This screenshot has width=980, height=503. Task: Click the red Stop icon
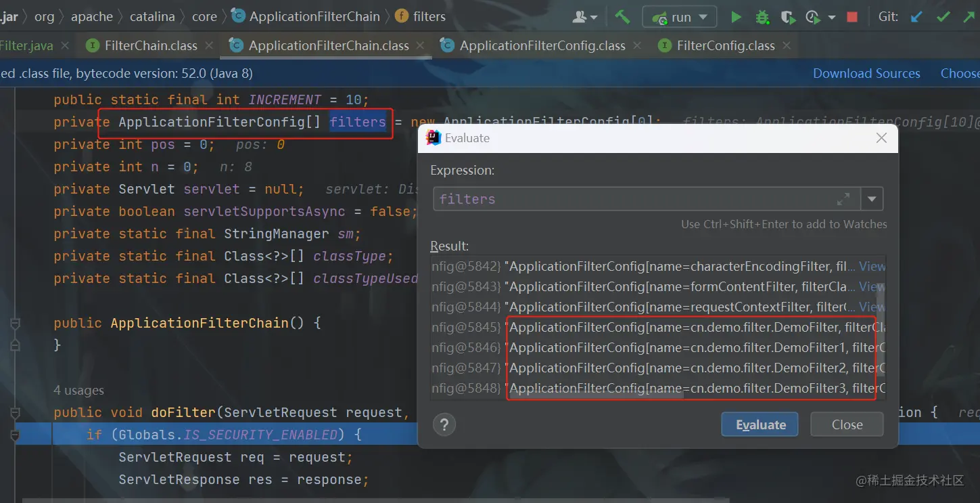pos(852,17)
